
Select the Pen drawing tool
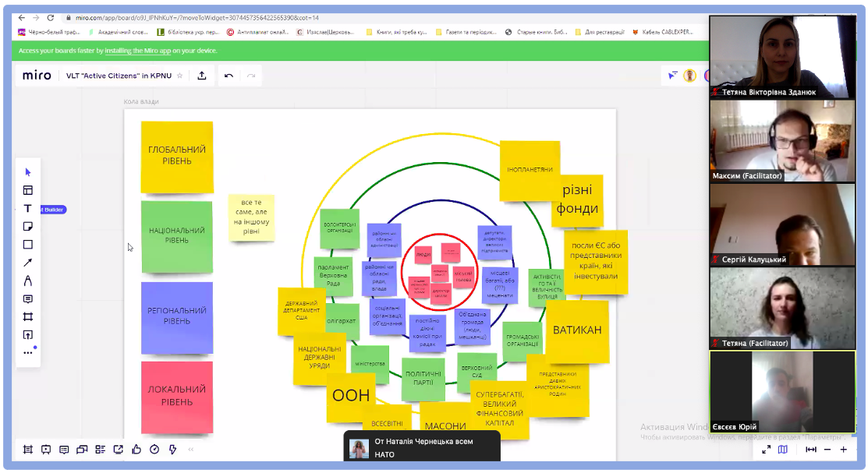click(28, 281)
